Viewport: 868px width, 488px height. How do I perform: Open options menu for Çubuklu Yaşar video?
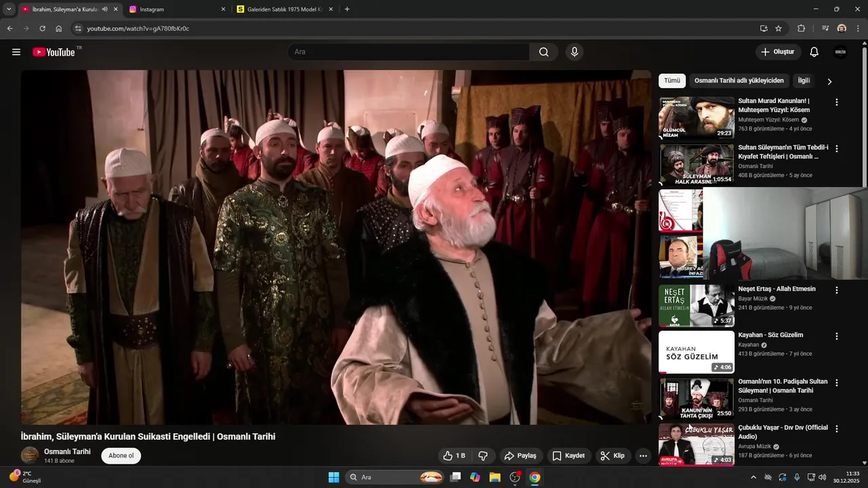[836, 429]
